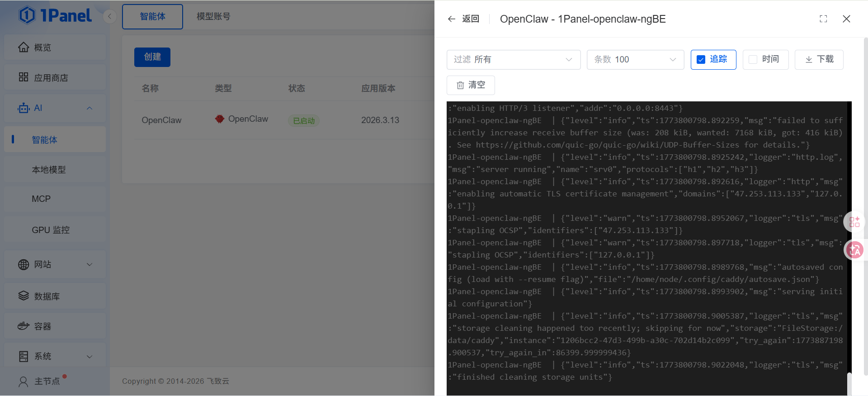Open the 条数 line count dropdown
The image size is (868, 396).
[635, 60]
